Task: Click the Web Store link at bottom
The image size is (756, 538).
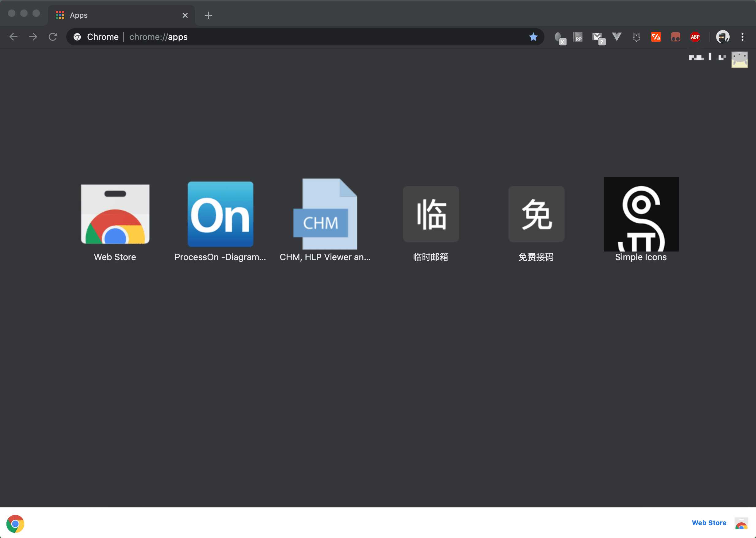Action: click(709, 522)
